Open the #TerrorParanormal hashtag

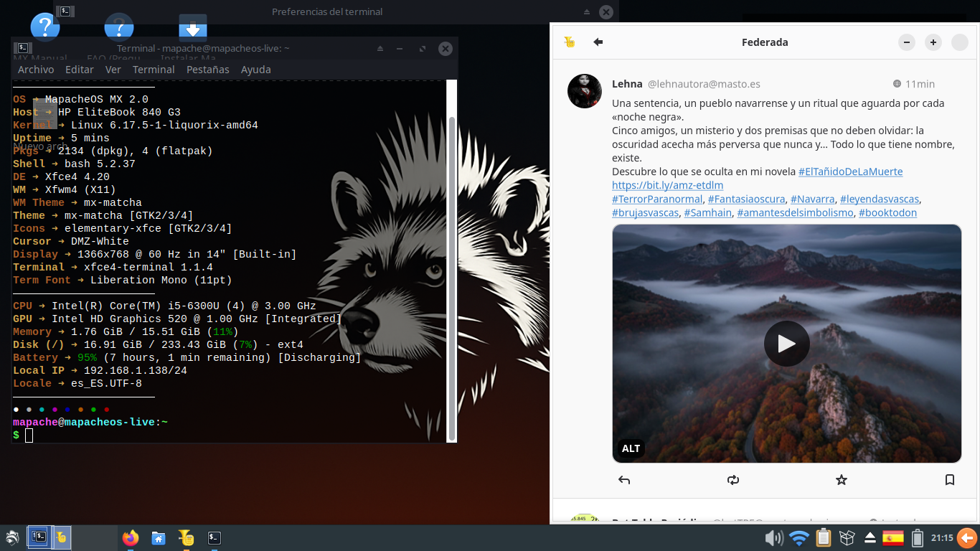(x=656, y=199)
